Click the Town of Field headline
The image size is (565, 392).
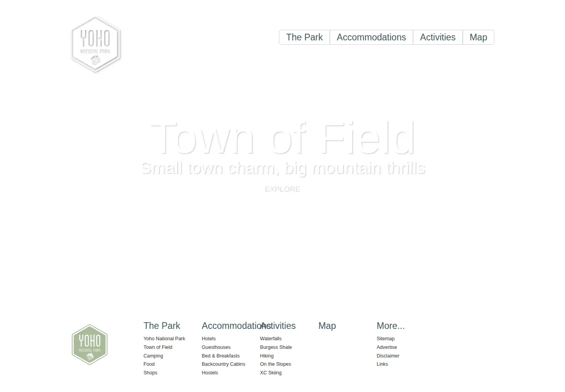coord(282,138)
